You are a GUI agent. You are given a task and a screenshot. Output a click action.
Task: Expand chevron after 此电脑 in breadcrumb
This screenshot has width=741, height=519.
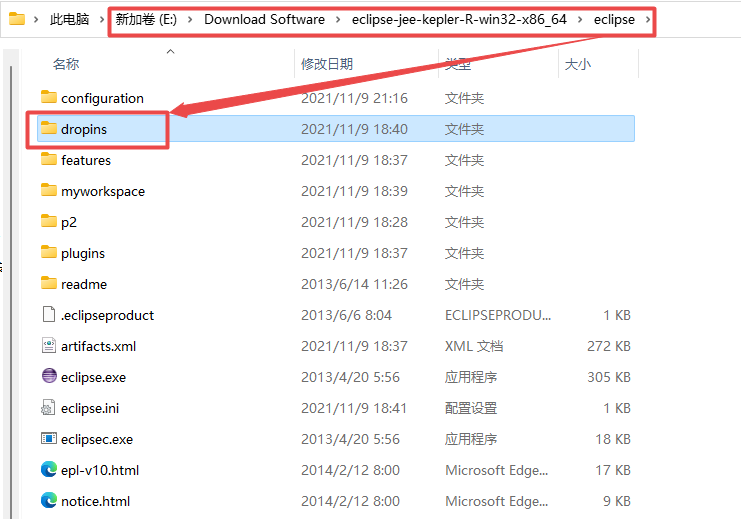pyautogui.click(x=102, y=20)
